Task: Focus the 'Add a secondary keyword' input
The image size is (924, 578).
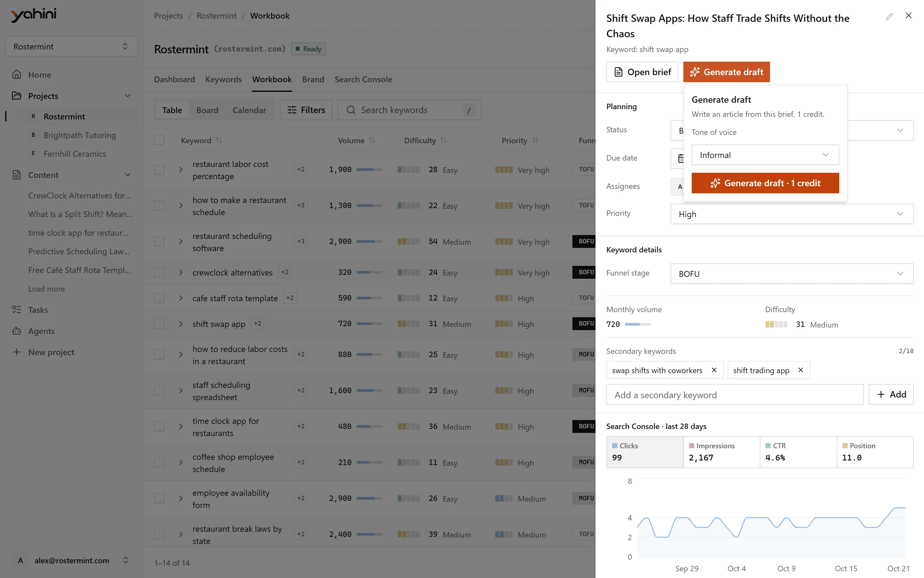Action: point(735,395)
